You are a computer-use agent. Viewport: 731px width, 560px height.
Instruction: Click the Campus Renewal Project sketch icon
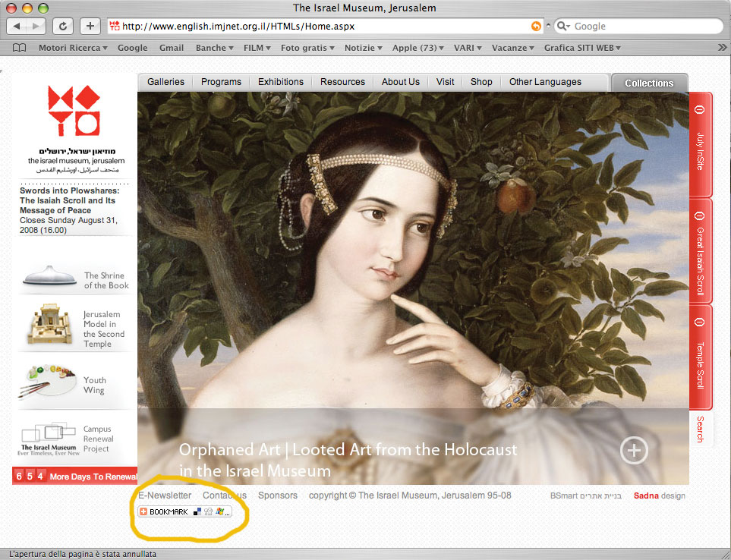[49, 432]
